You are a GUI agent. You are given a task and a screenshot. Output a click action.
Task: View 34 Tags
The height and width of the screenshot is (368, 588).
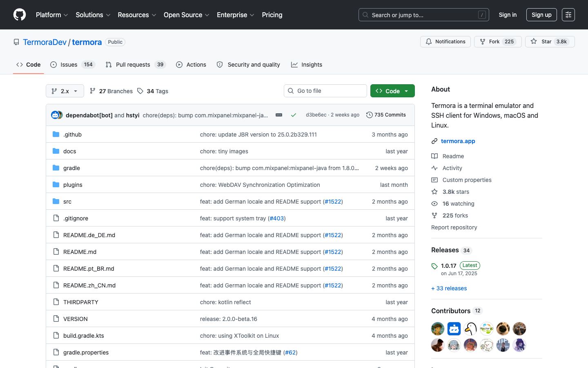tap(153, 91)
